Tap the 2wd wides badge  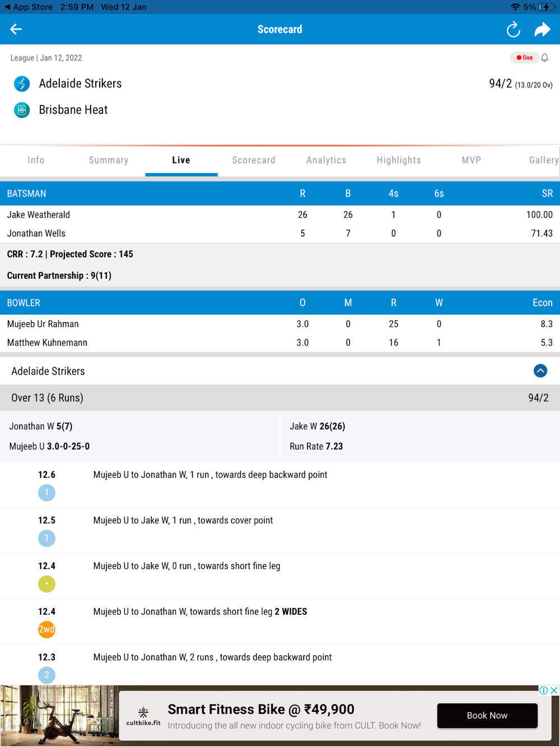(x=46, y=629)
